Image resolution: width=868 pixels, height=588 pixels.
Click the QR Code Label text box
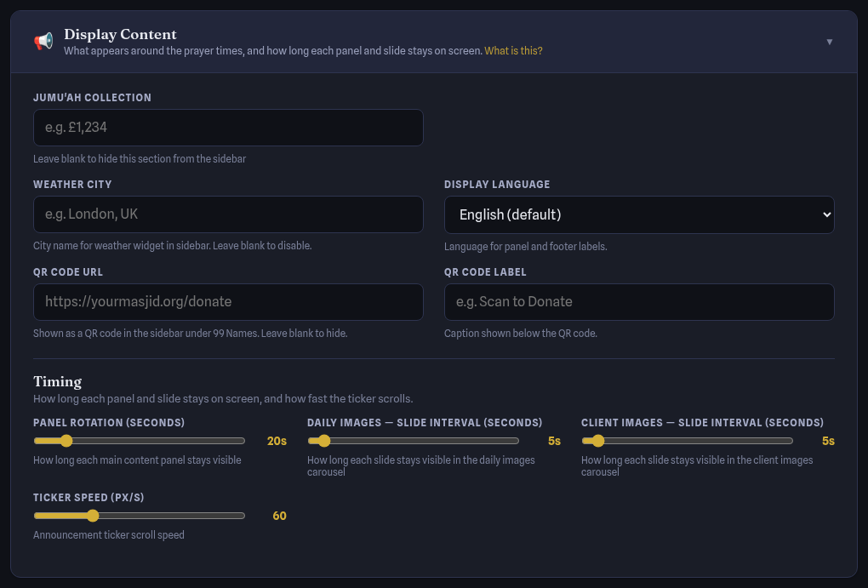tap(639, 302)
